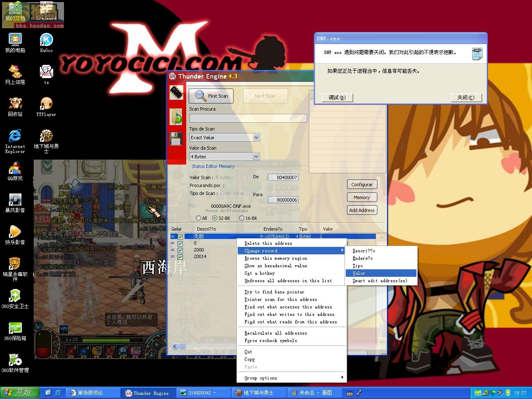Open the TTPlayer desktop shortcut
532x399 pixels.
46,106
